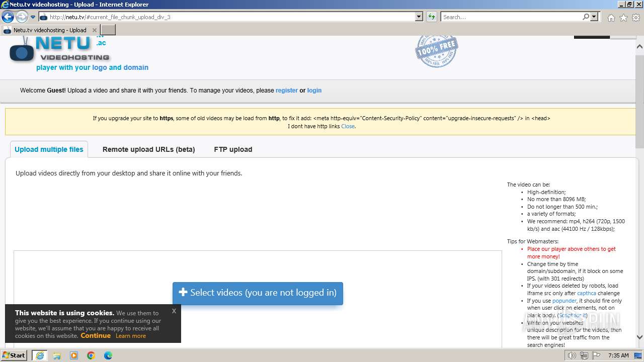Open the Favorites star icon
Image resolution: width=644 pixels, height=362 pixels.
pyautogui.click(x=623, y=18)
